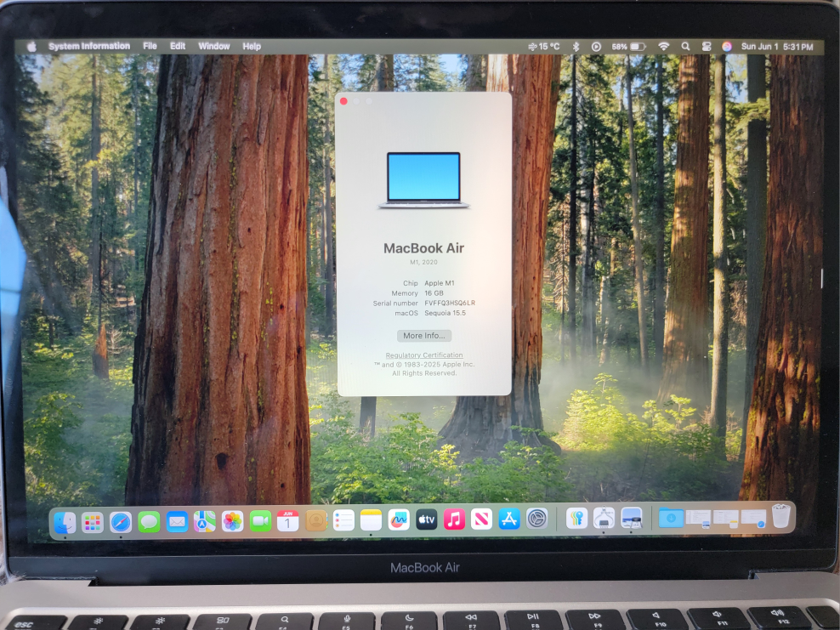This screenshot has height=630, width=840.
Task: Click the serial number FVFFQ3HSQ6LR
Action: click(450, 303)
